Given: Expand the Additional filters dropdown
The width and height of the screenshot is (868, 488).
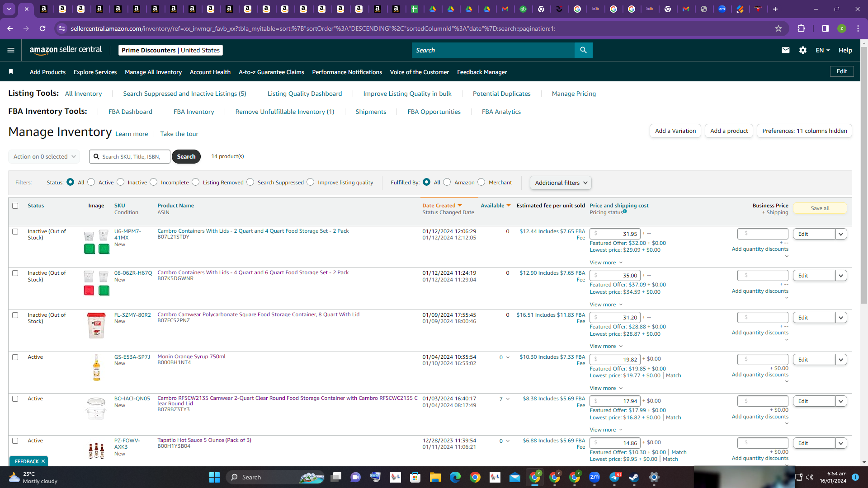Looking at the screenshot, I should [561, 183].
